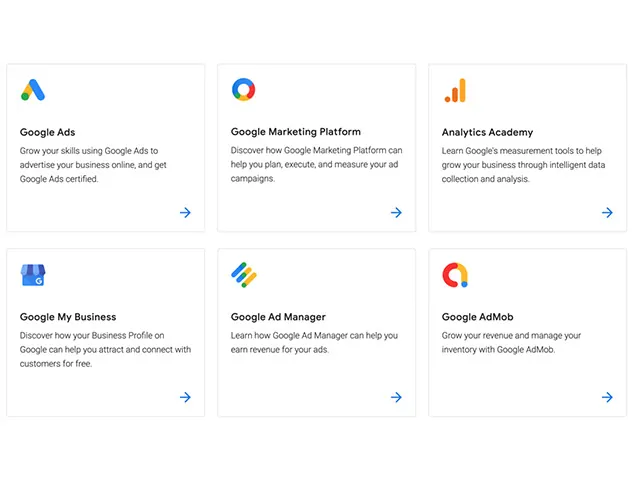Select the Google Ad Manager heading
Screen dimensions: 640x480
(278, 317)
